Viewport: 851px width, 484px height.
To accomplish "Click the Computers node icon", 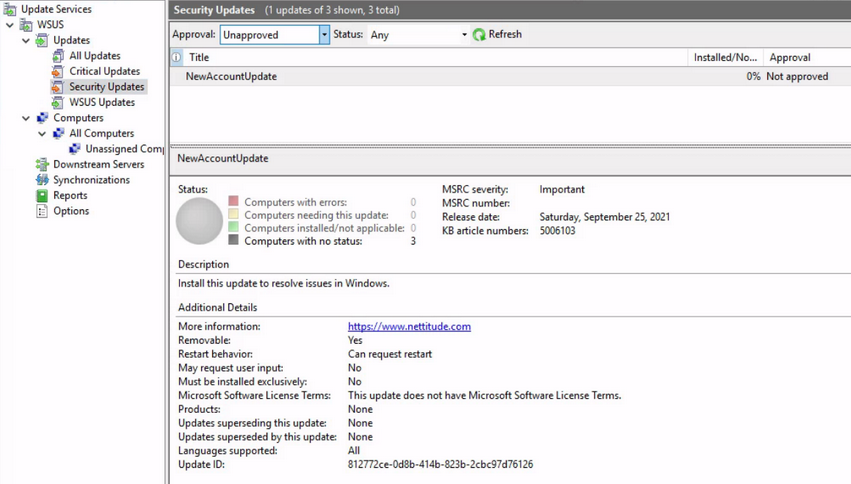I will 42,118.
